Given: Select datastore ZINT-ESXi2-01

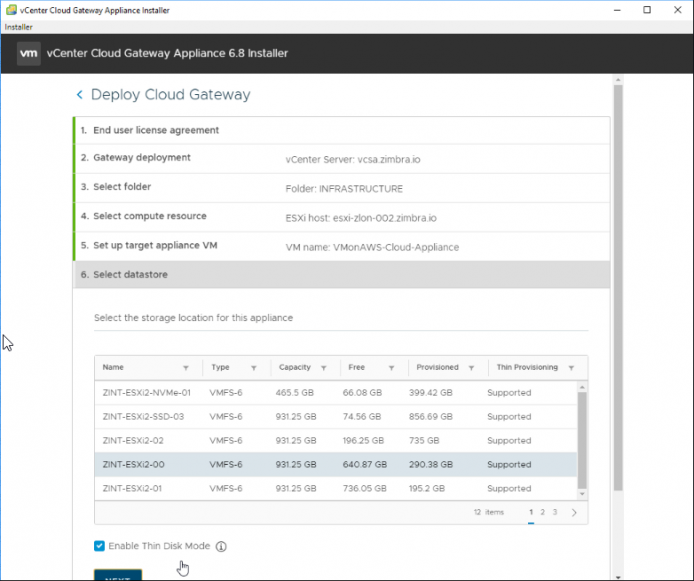Looking at the screenshot, I should click(x=335, y=488).
